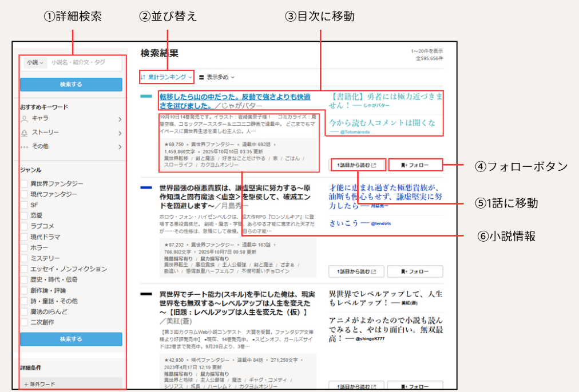Enable the ラブコメ genre checkbox
The width and height of the screenshot is (579, 392).
(x=24, y=226)
